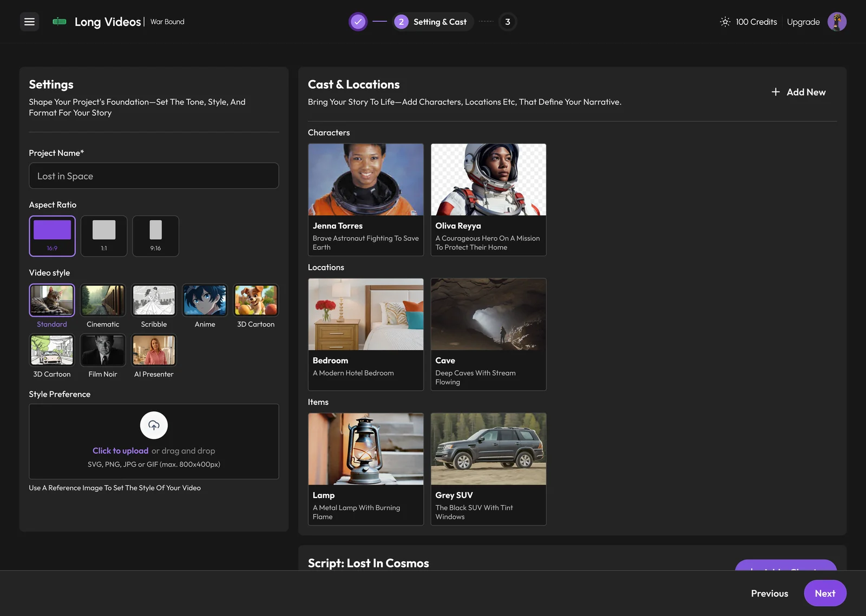Click the Add New button
Image resolution: width=866 pixels, height=616 pixels.
(x=798, y=92)
